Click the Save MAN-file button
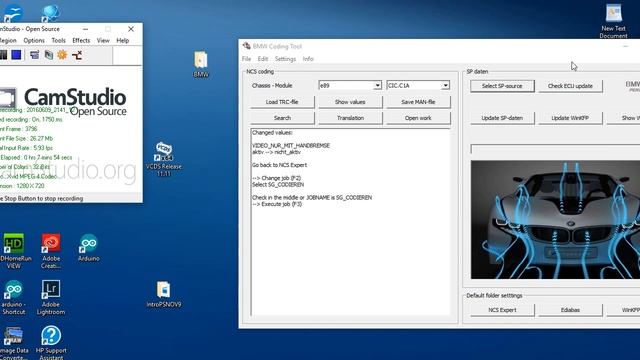Screen dimensions: 640x360 418,102
